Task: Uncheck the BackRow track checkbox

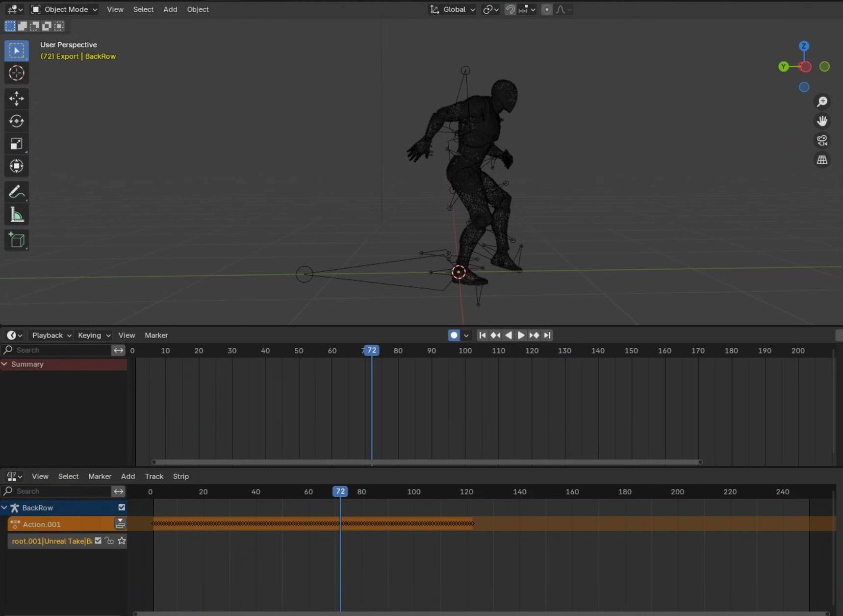Action: [x=122, y=508]
